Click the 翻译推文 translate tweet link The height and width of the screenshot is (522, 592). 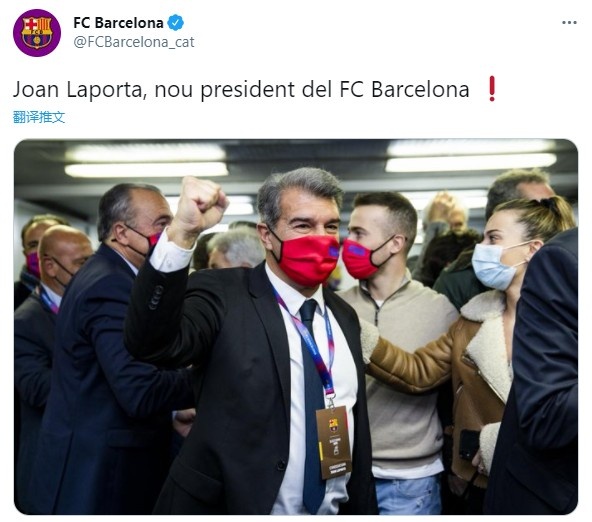[x=39, y=117]
